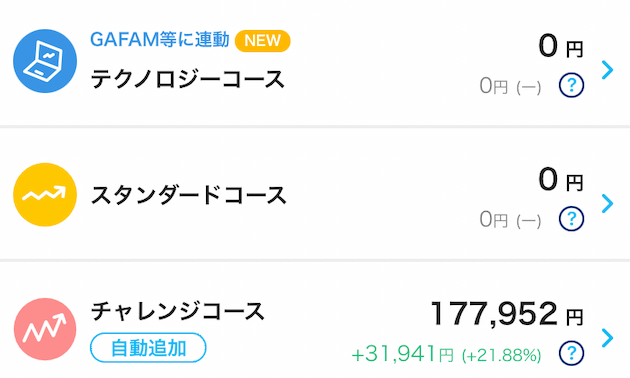Tap the orange NEW badge

(x=262, y=41)
